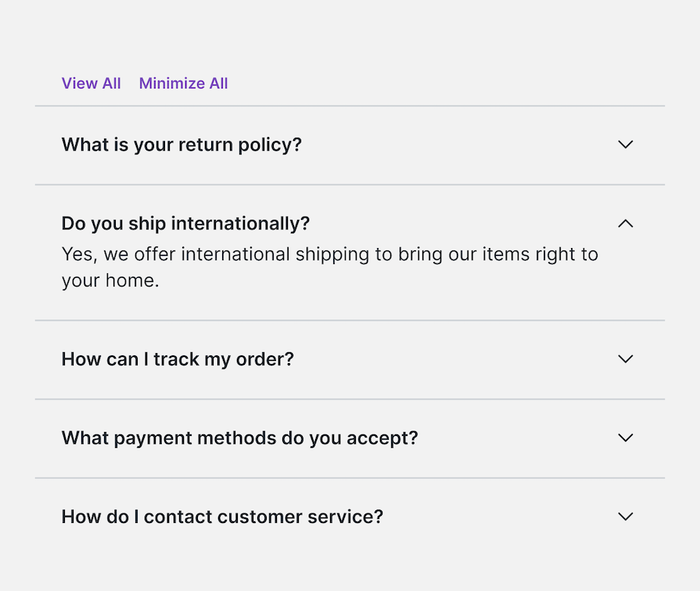700x591 pixels.
Task: Click the chevron beside customer service question
Action: (625, 517)
